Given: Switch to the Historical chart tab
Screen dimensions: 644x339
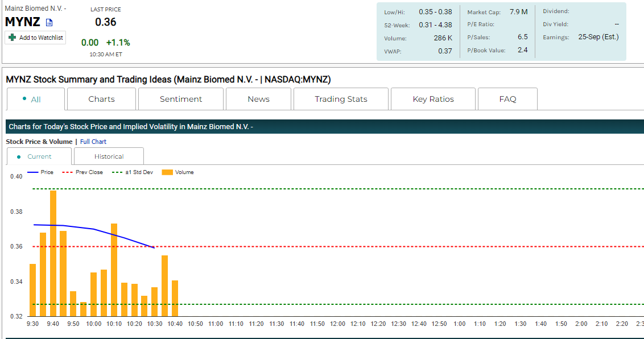Looking at the screenshot, I should pos(109,156).
